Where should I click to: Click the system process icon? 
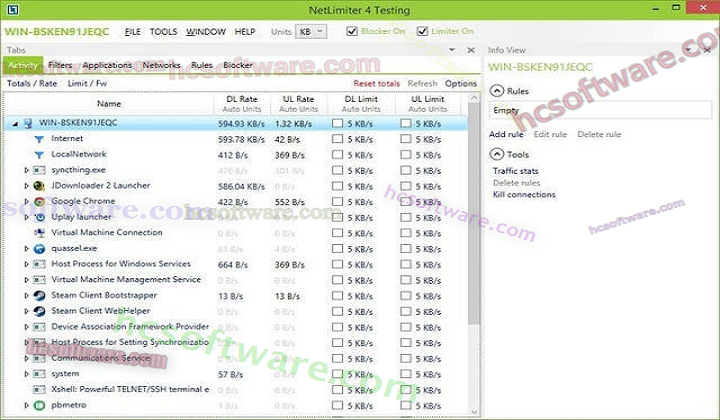[39, 374]
